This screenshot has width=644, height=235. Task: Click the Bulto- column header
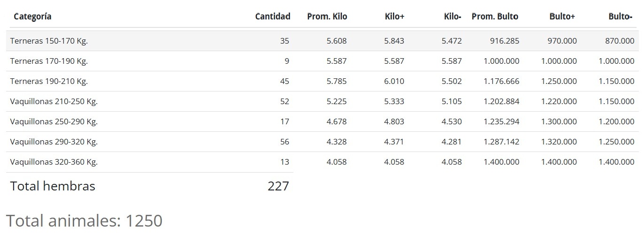click(x=620, y=16)
